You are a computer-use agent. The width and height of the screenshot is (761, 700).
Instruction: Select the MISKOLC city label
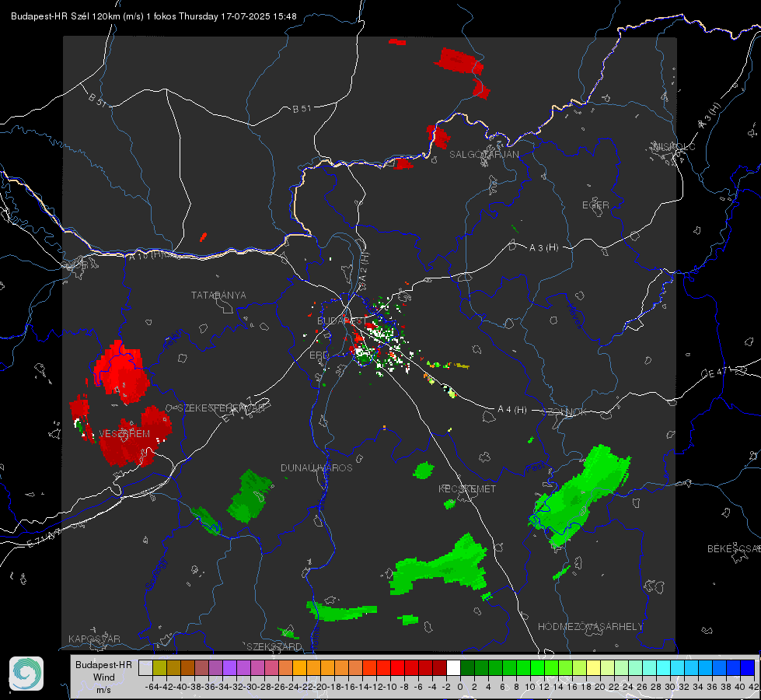(x=674, y=146)
